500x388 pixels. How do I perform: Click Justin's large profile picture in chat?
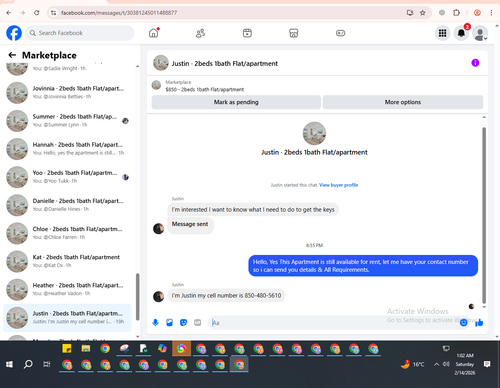[x=314, y=133]
